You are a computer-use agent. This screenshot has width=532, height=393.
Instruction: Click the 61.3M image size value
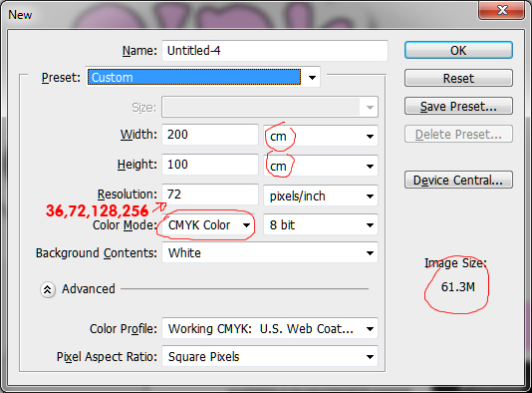[x=457, y=287]
